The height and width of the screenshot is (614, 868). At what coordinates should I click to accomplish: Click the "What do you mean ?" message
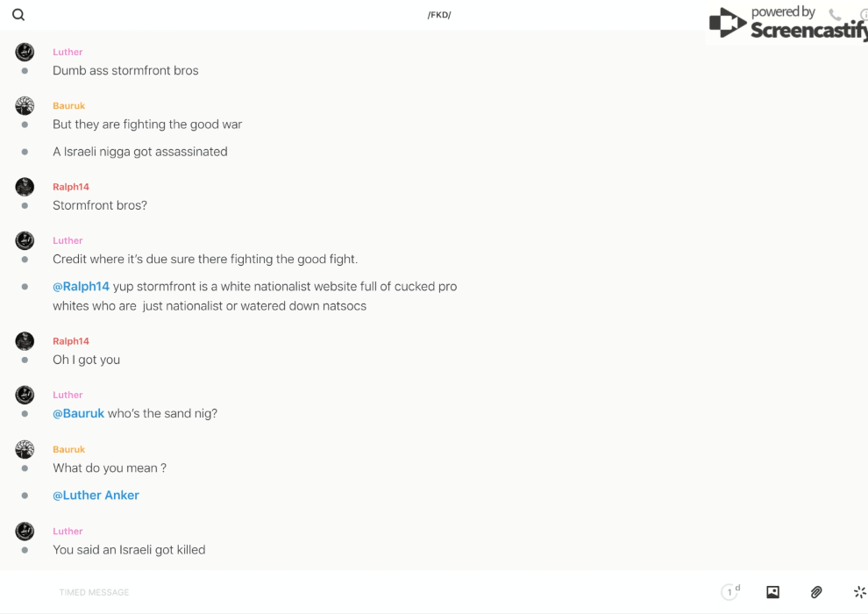[110, 468]
